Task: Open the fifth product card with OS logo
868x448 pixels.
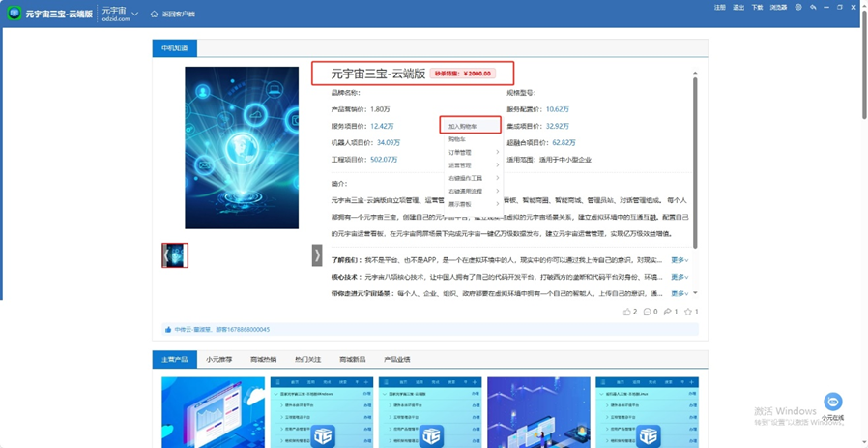Action: click(647, 412)
